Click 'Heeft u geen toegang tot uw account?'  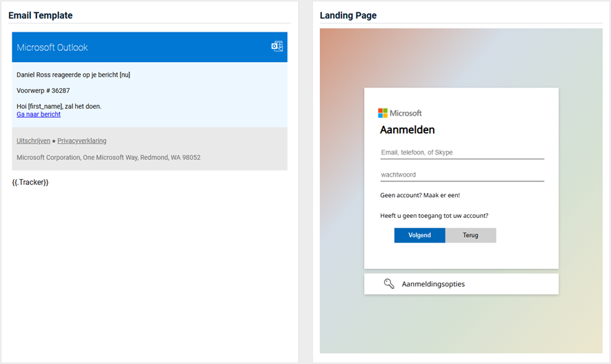click(434, 216)
